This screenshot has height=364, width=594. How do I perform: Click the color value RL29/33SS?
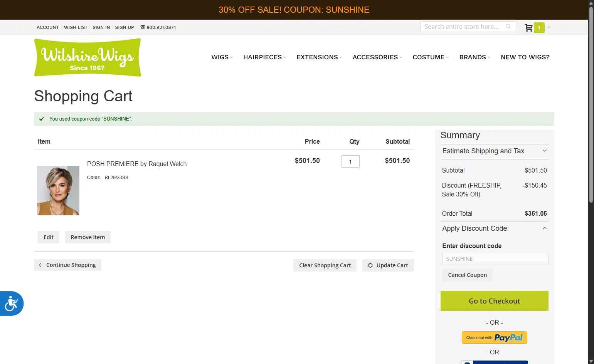[x=116, y=178]
